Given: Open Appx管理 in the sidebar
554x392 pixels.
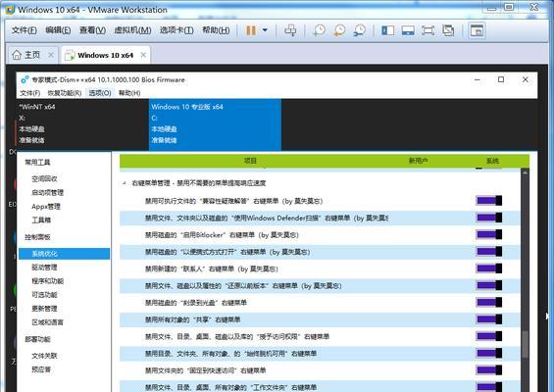Looking at the screenshot, I should 46,206.
